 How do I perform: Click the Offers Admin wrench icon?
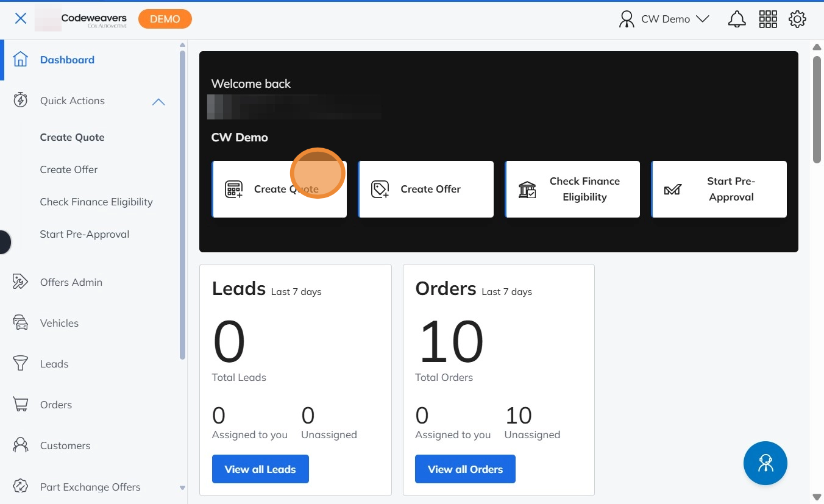(21, 282)
